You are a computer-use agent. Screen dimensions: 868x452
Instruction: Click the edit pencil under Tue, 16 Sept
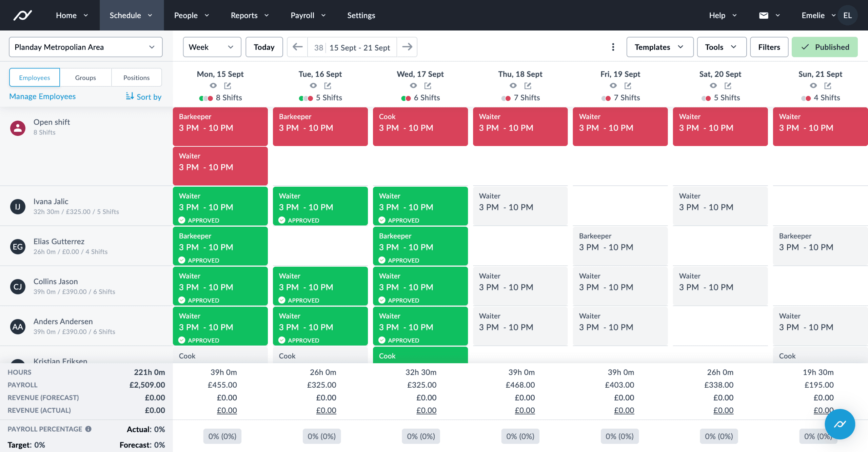pos(328,86)
